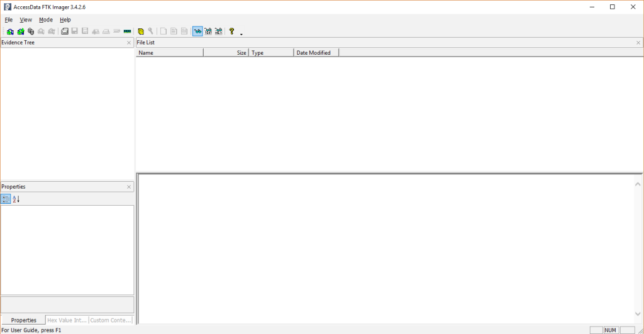Screen dimensions: 644x334
Task: Open the Image Mounting toolbar icon
Action: coord(31,31)
